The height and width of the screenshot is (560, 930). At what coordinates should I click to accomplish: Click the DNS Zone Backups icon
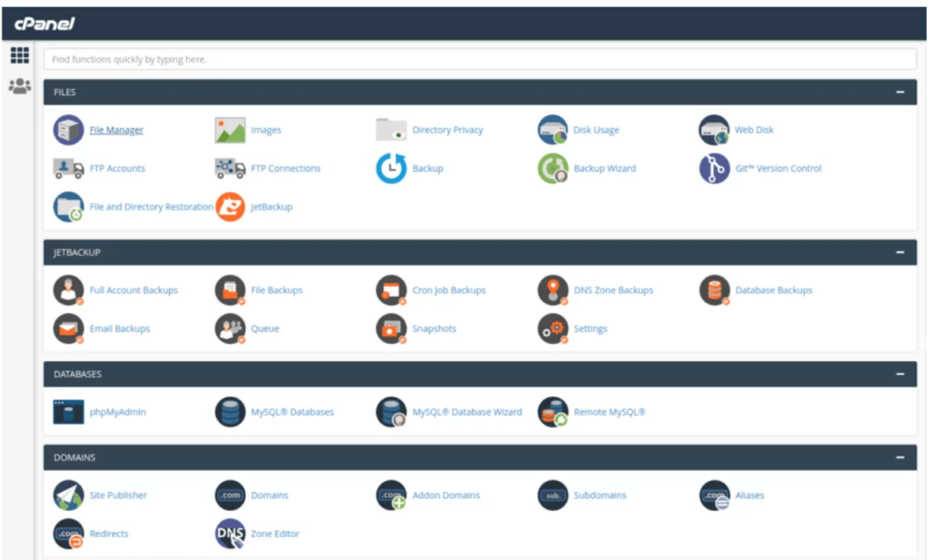[x=552, y=290]
